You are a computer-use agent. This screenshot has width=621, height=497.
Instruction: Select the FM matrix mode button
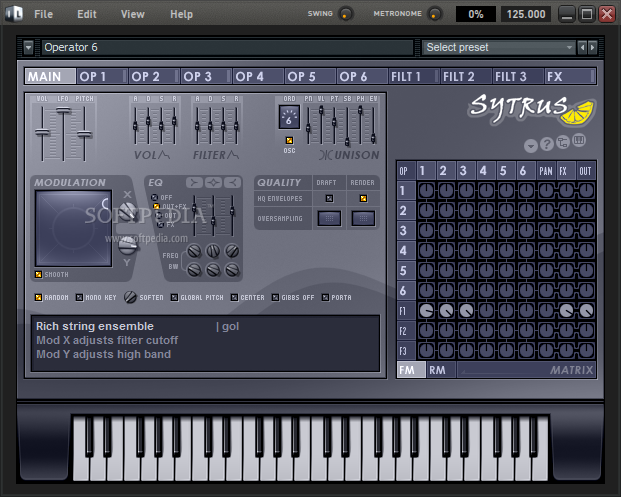point(411,370)
